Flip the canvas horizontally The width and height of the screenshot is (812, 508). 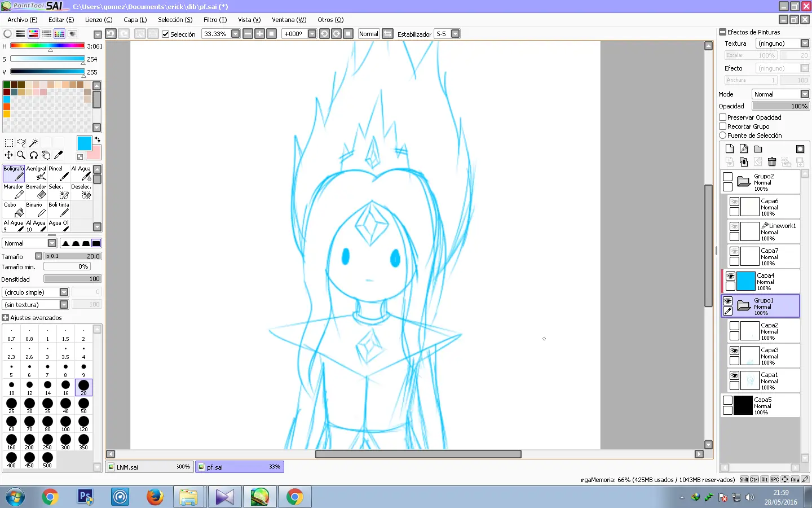click(x=387, y=34)
